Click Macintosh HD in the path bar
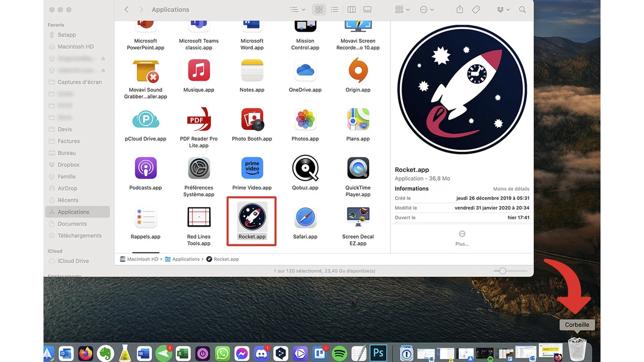 point(139,259)
